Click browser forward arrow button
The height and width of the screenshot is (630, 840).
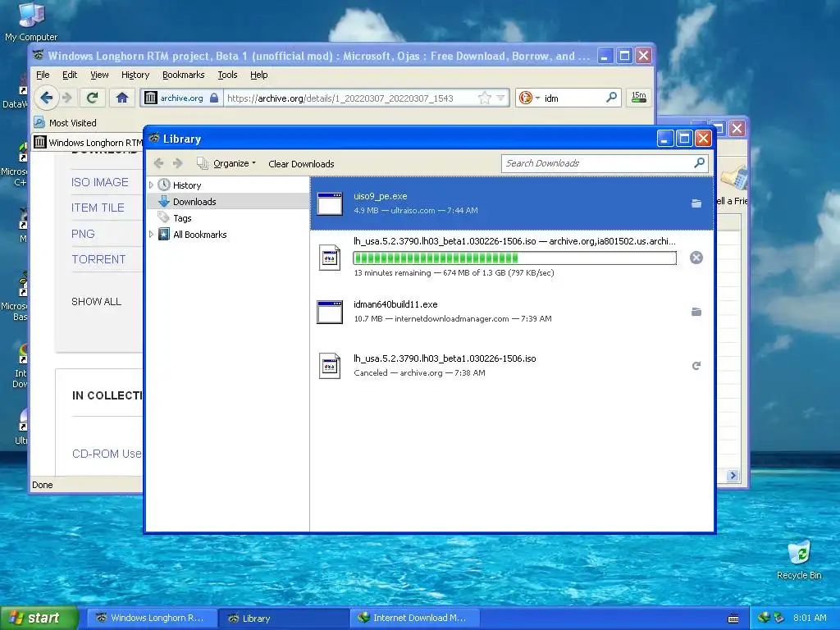67,98
